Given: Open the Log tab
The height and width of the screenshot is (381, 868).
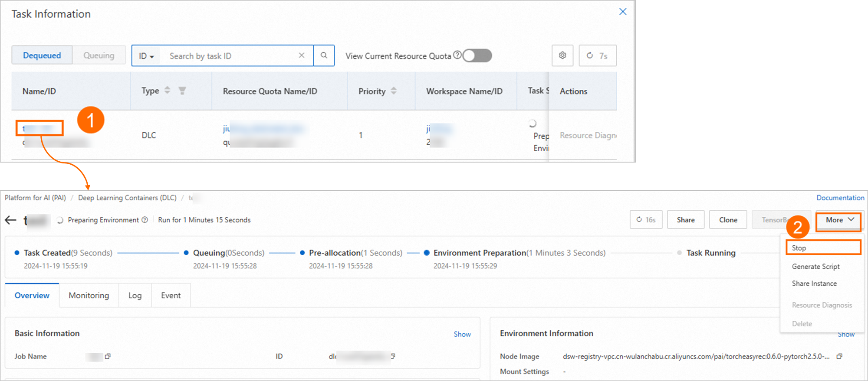Looking at the screenshot, I should tap(135, 295).
